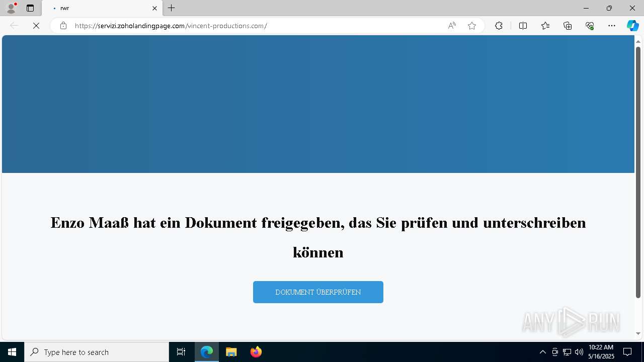Minimize the browser window
This screenshot has width=644, height=362.
586,8
